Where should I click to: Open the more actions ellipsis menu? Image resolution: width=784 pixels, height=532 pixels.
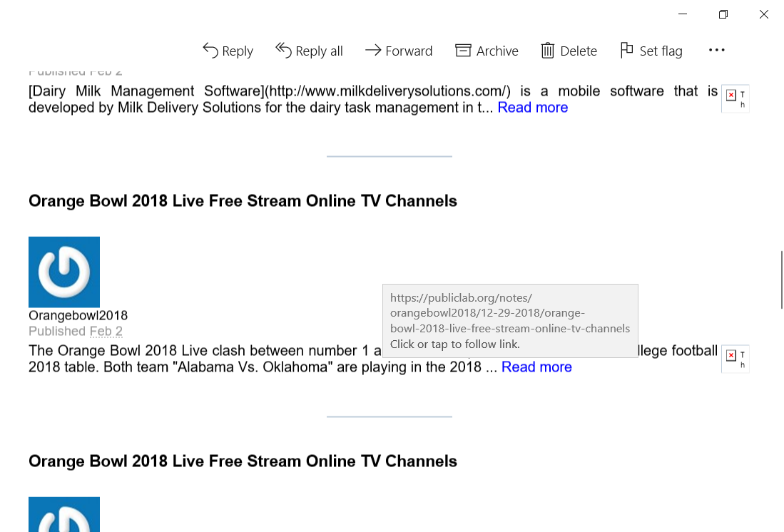click(716, 50)
